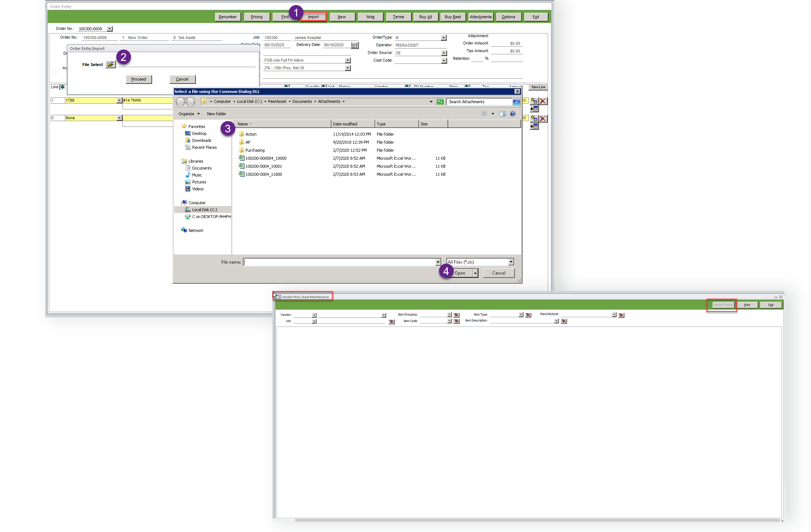
Task: Delete the None line with red X
Action: click(543, 119)
